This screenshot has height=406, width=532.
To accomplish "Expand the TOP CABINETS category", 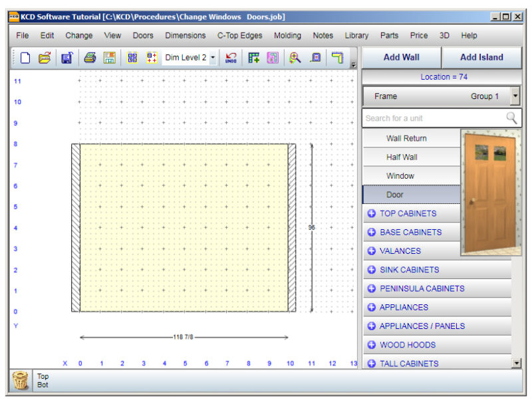I will point(372,214).
